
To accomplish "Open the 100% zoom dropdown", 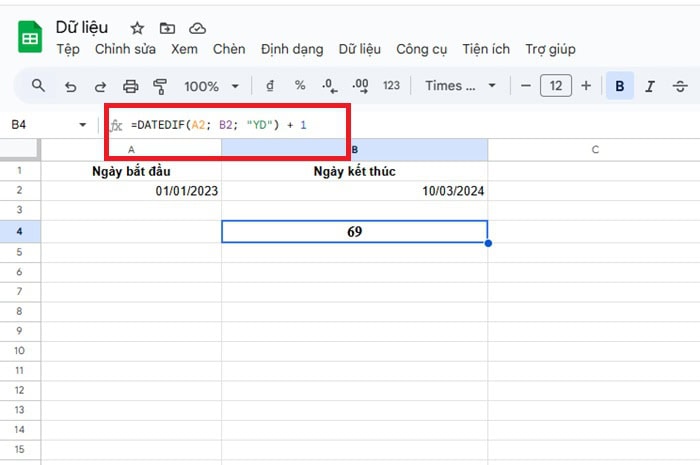I will (212, 86).
